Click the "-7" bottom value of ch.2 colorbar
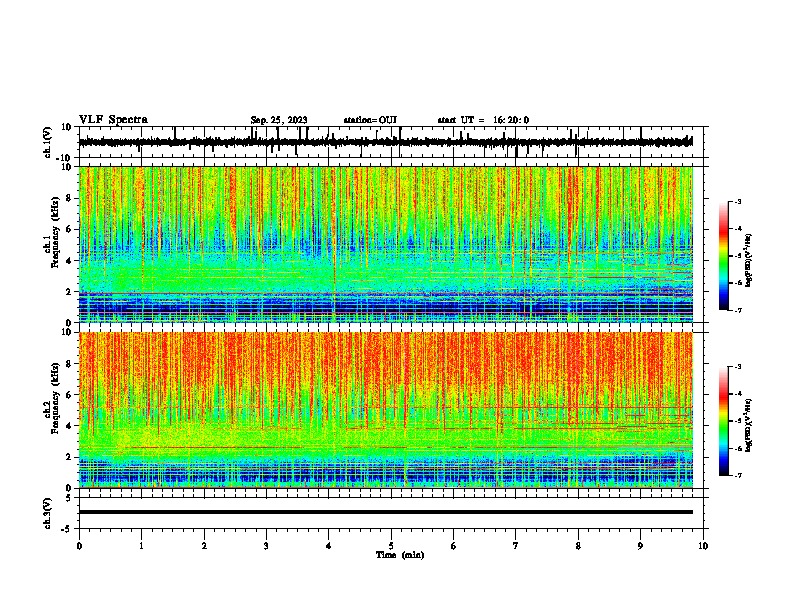The height and width of the screenshot is (612, 792). tap(737, 475)
